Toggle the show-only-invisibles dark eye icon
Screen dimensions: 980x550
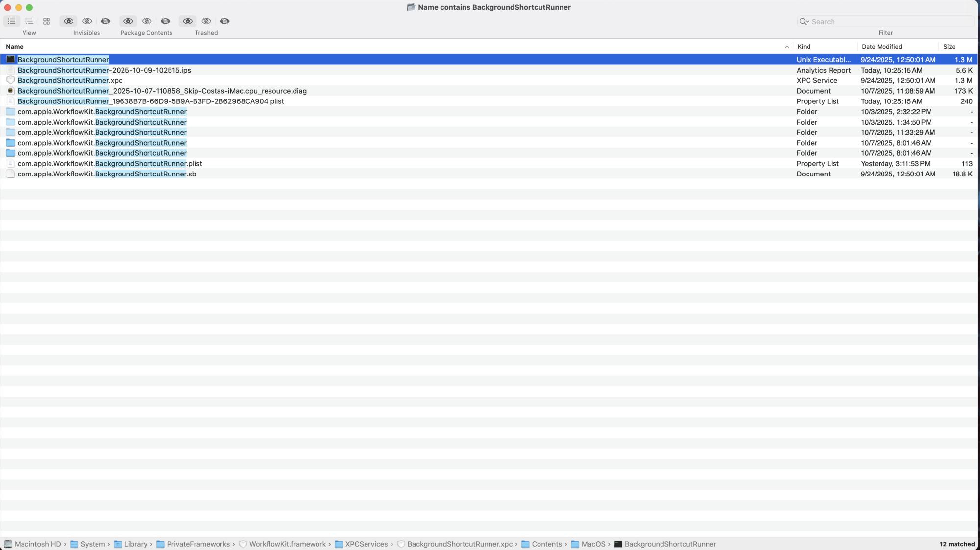(105, 21)
